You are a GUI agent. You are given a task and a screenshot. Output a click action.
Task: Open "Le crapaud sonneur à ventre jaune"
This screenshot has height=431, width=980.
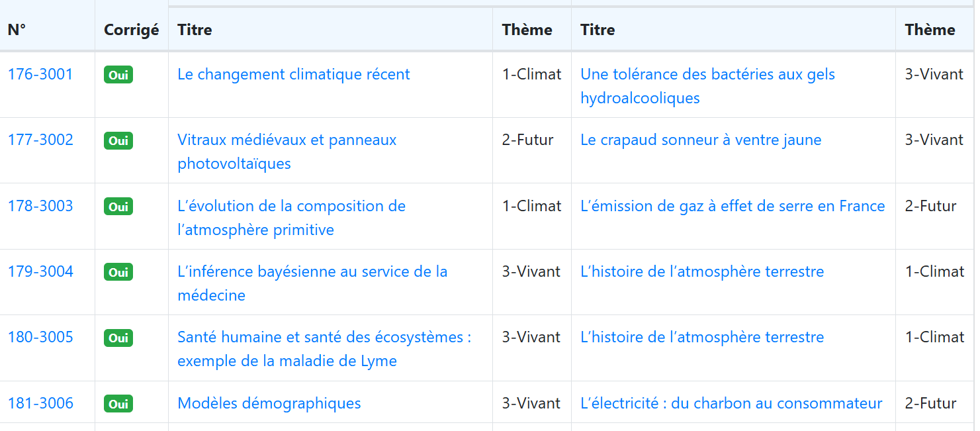[x=700, y=140]
